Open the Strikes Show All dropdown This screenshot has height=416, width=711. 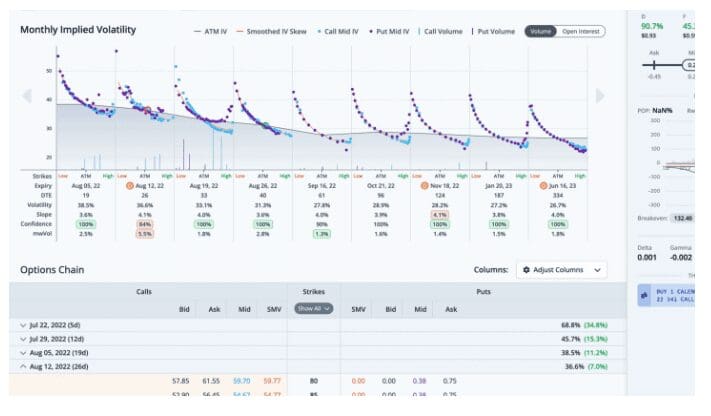313,309
